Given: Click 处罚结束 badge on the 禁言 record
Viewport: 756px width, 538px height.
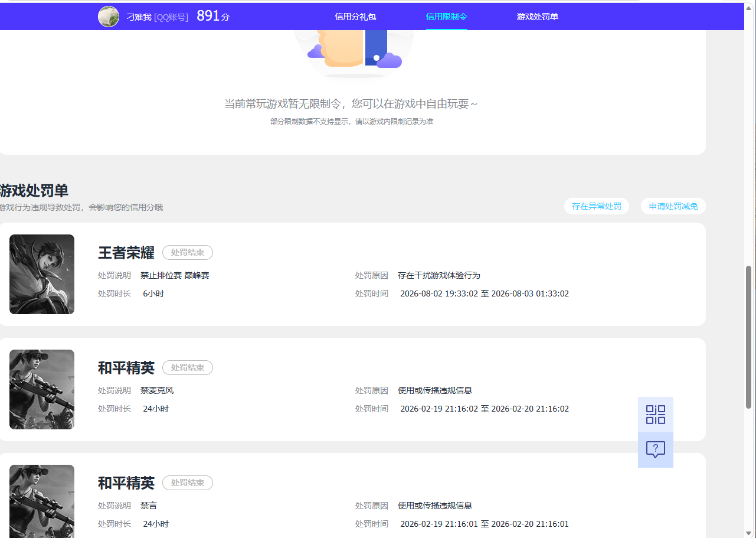Looking at the screenshot, I should [188, 483].
